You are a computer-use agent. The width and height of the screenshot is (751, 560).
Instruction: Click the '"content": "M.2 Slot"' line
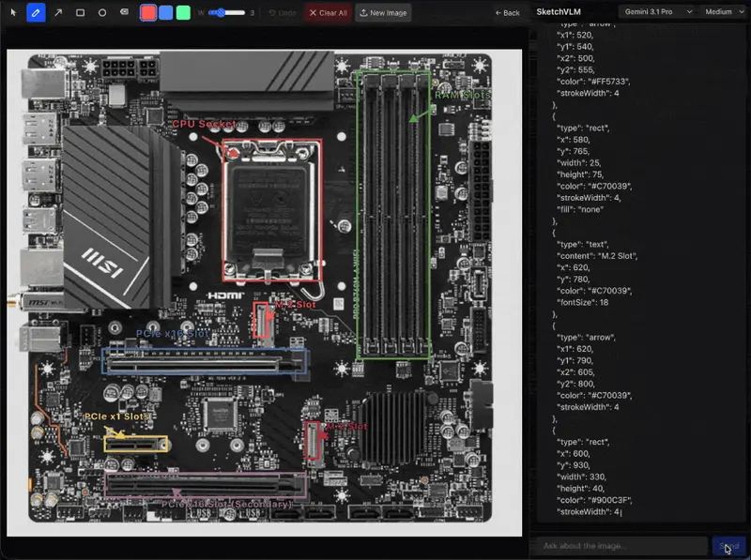point(597,256)
